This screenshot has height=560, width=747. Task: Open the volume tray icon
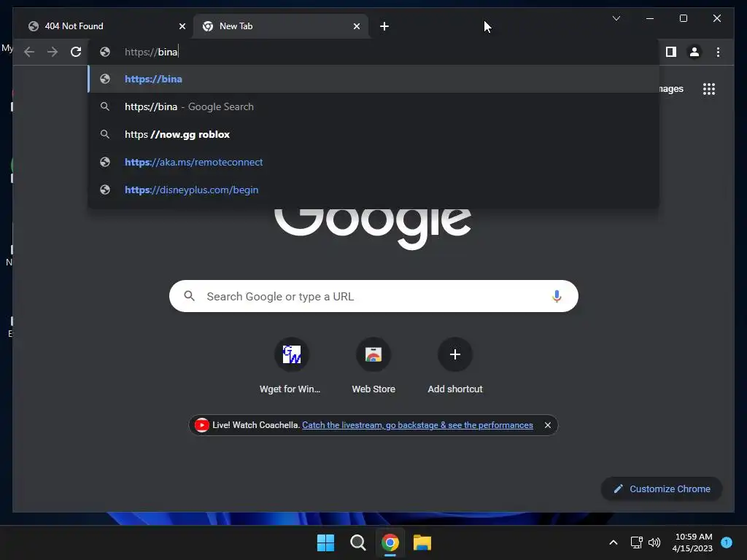[654, 542]
